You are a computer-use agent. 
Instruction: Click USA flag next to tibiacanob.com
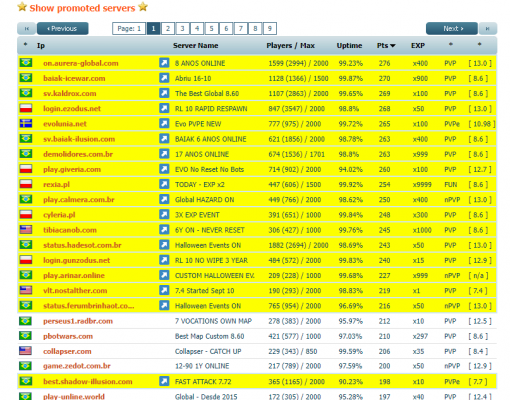pos(26,230)
